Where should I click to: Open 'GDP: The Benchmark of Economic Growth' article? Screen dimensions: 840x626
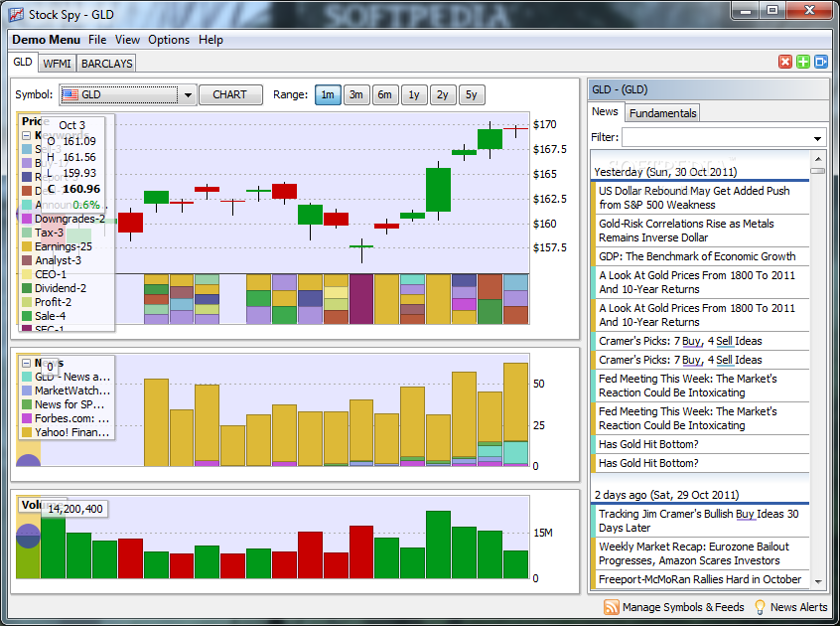tap(700, 256)
